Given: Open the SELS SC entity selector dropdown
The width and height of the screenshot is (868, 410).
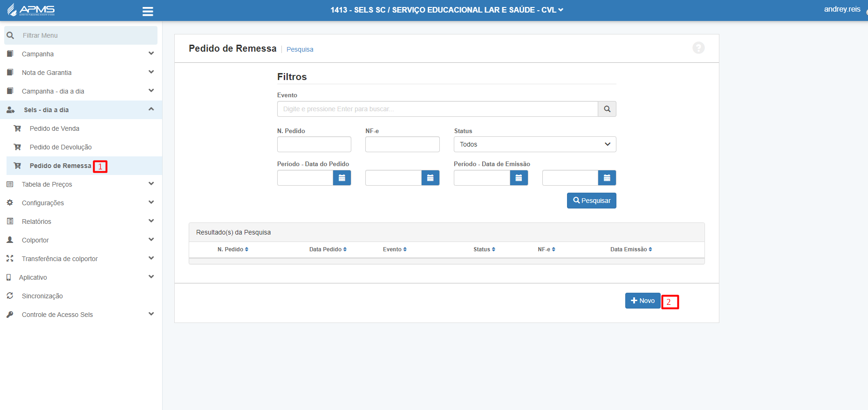Looking at the screenshot, I should [x=447, y=10].
